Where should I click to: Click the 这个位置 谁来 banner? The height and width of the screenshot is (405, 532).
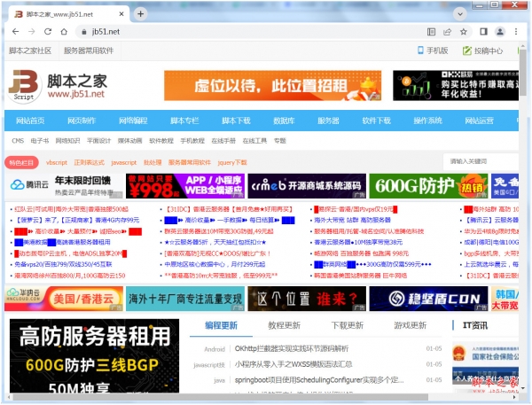click(307, 299)
